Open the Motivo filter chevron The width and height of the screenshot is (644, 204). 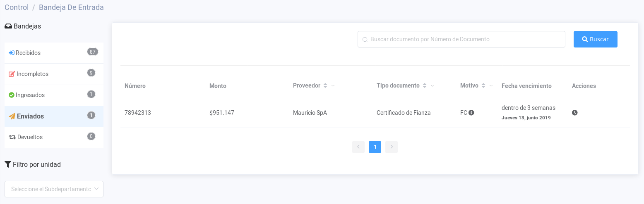(x=491, y=86)
